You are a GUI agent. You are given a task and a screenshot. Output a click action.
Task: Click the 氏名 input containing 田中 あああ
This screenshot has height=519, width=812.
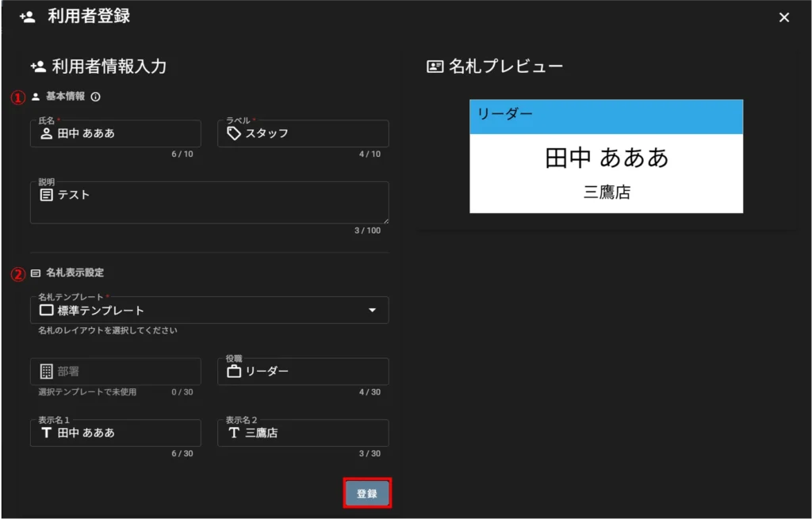coord(127,134)
